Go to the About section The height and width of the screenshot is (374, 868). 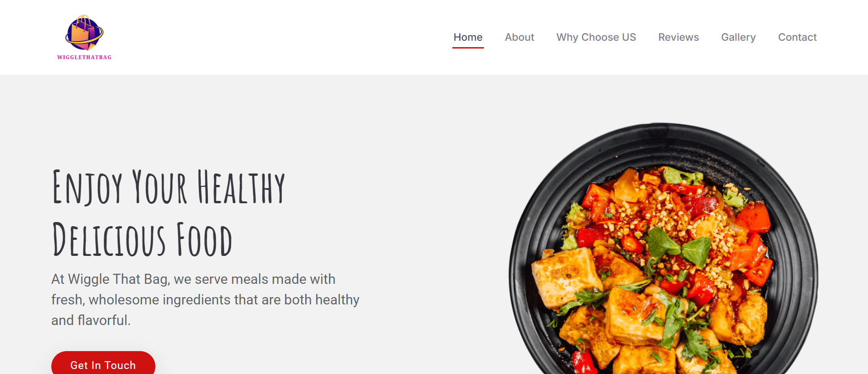519,37
